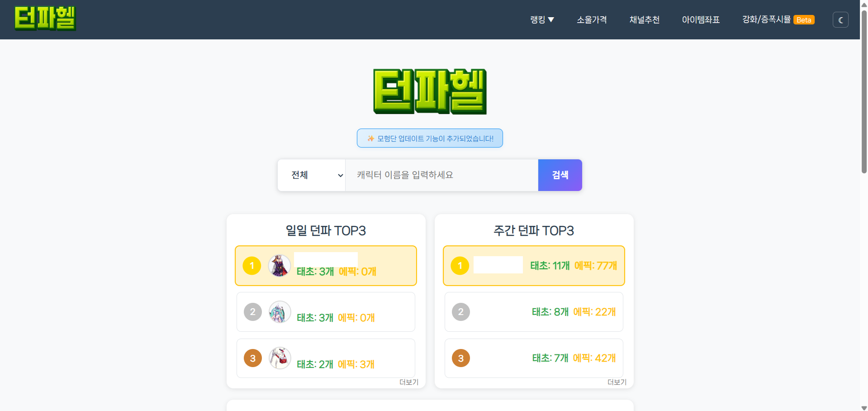868x411 pixels.
Task: Open the third-place daily character avatar
Action: tap(280, 358)
